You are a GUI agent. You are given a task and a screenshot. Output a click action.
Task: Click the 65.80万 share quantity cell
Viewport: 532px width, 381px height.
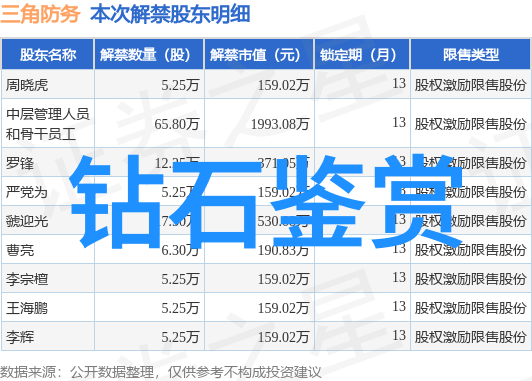[x=177, y=124]
